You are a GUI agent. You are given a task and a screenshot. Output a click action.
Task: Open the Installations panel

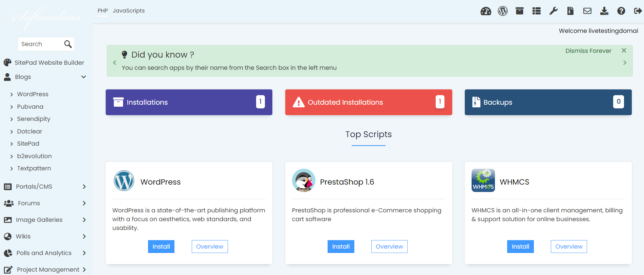[x=189, y=102]
